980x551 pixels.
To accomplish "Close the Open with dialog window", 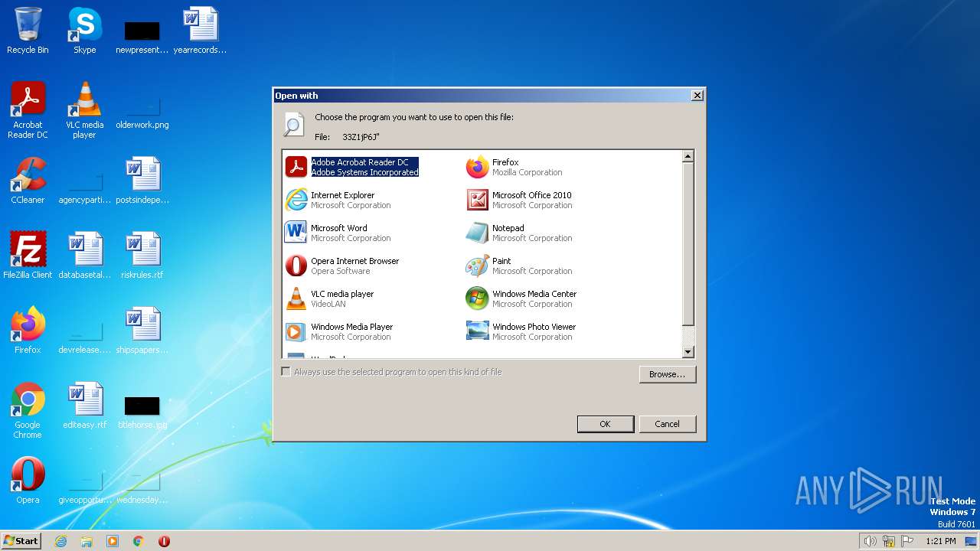I will click(697, 96).
